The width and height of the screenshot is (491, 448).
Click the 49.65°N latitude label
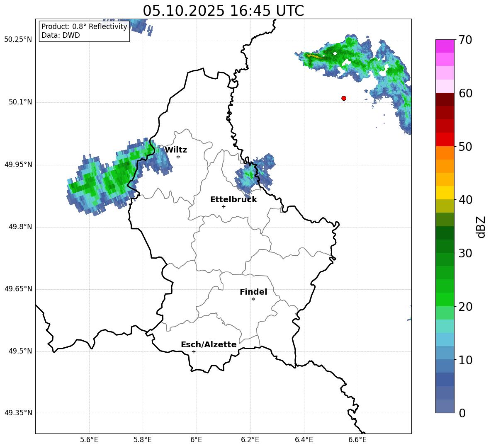(x=18, y=289)
